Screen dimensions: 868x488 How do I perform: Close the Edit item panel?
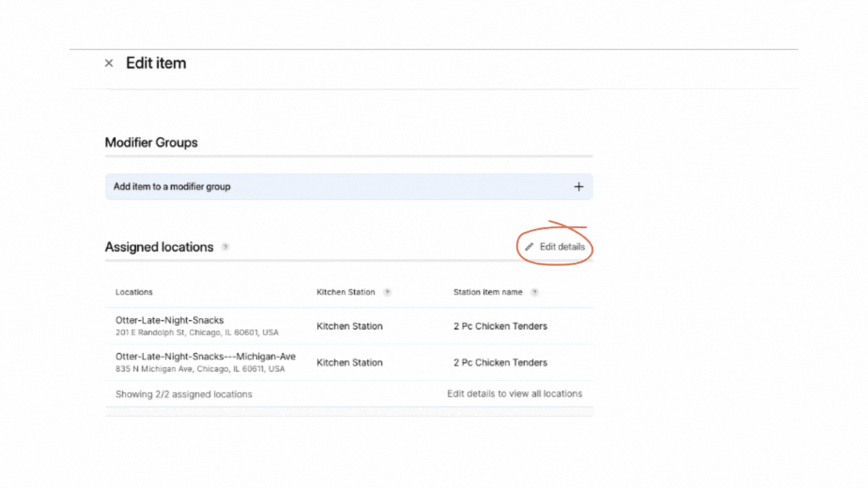click(109, 63)
